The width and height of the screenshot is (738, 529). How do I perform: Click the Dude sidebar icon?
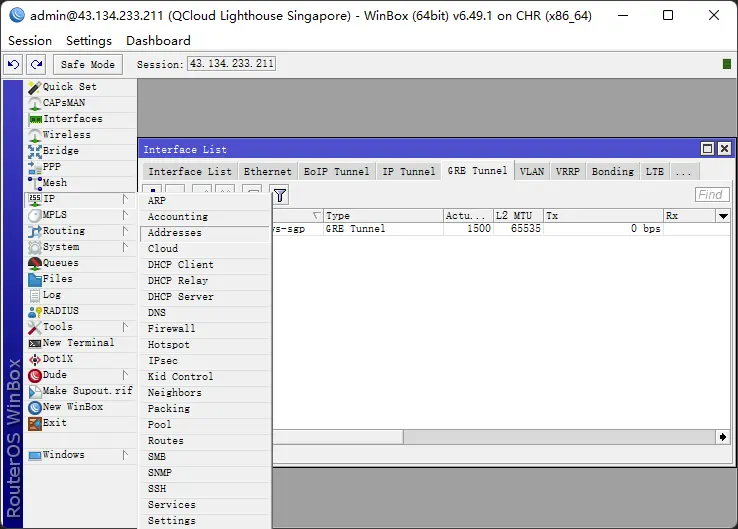click(35, 375)
